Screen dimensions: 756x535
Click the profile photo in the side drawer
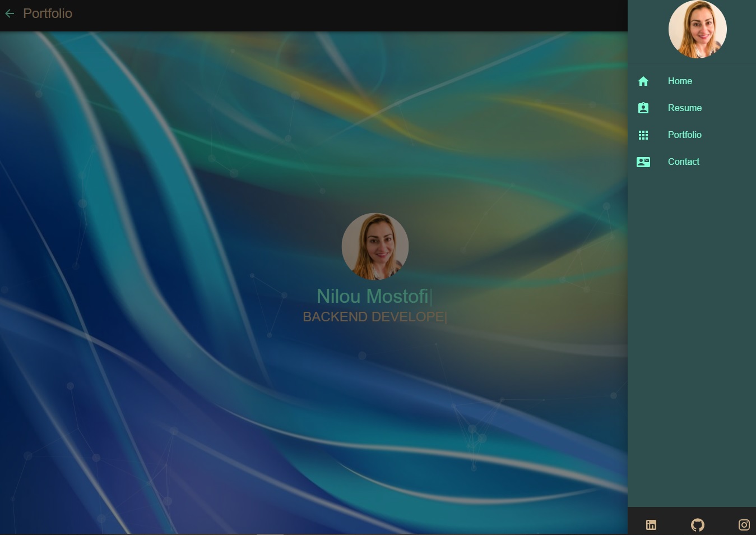pos(697,29)
